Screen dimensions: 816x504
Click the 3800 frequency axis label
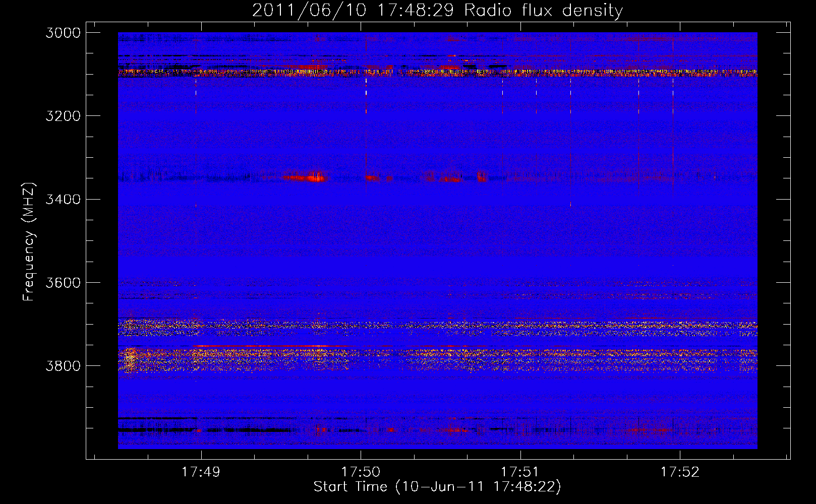[63, 366]
